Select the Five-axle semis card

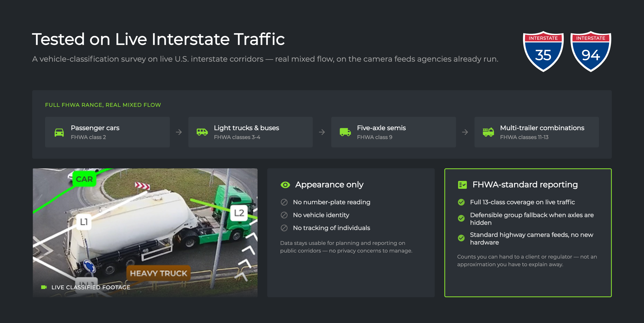[x=393, y=132]
